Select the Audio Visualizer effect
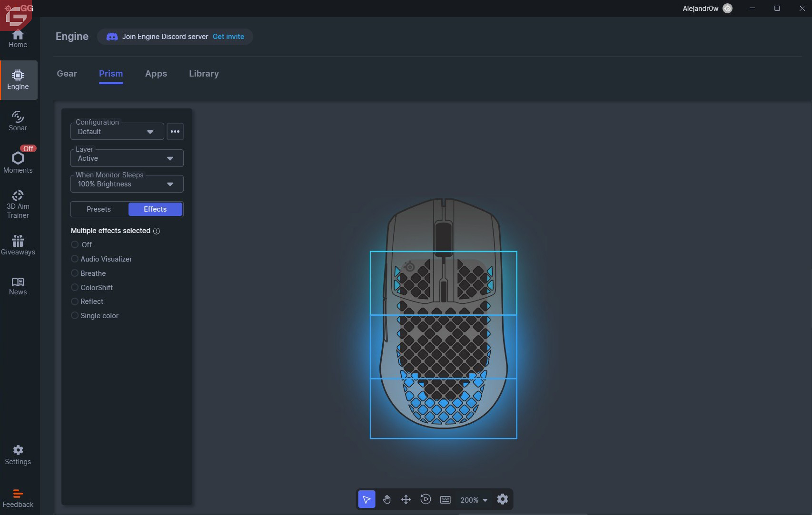Viewport: 812px width, 515px height. pos(75,259)
